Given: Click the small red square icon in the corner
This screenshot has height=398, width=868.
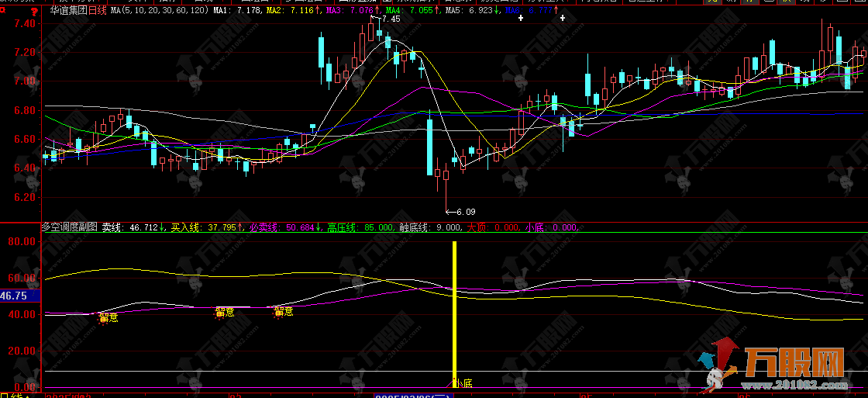Looking at the screenshot, I should tap(2, 9).
